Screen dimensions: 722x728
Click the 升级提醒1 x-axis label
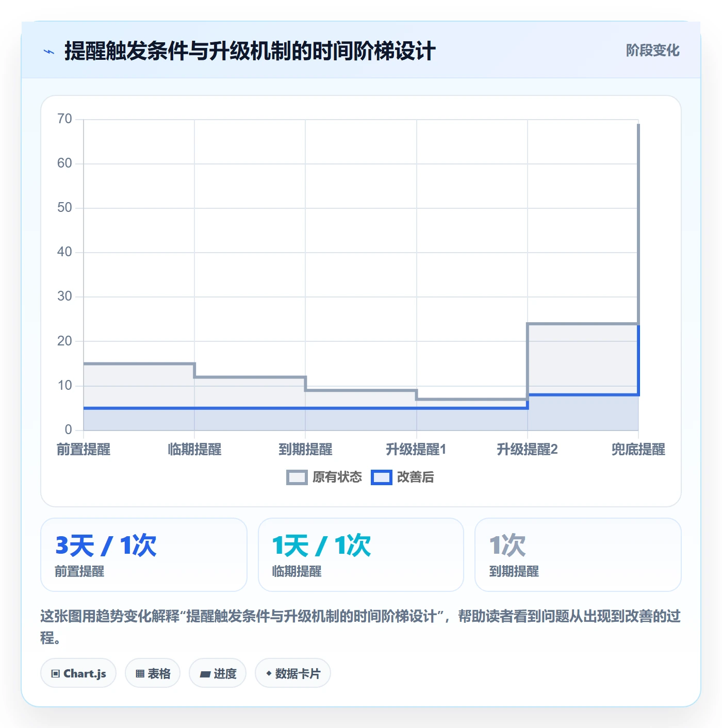[416, 450]
